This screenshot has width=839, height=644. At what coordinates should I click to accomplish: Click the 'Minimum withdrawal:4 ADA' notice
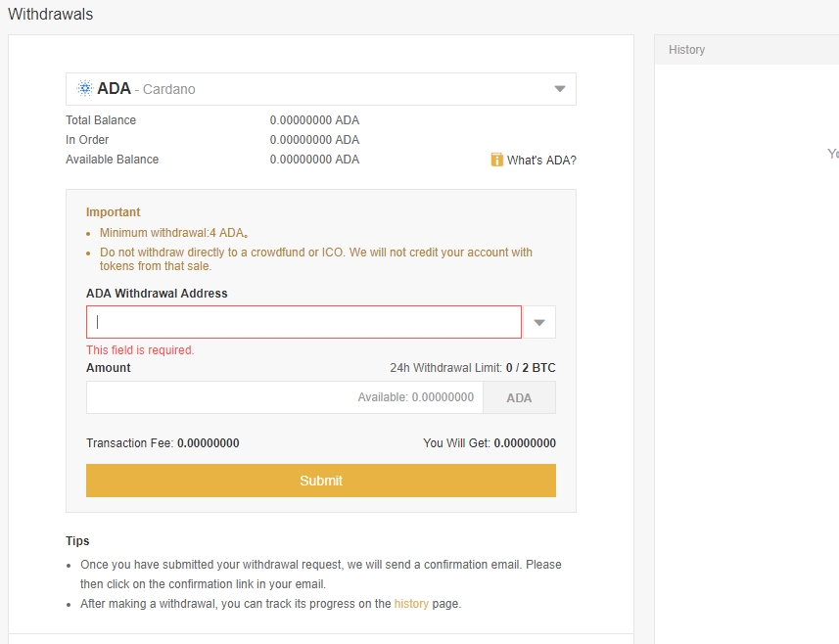click(173, 233)
